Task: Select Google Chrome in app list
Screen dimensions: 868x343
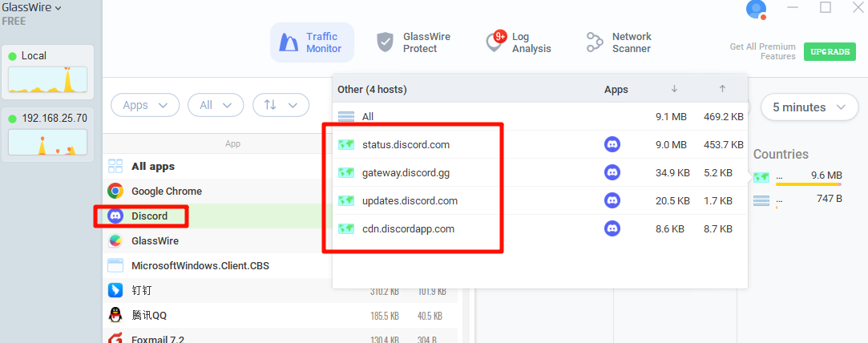Action: tap(166, 191)
